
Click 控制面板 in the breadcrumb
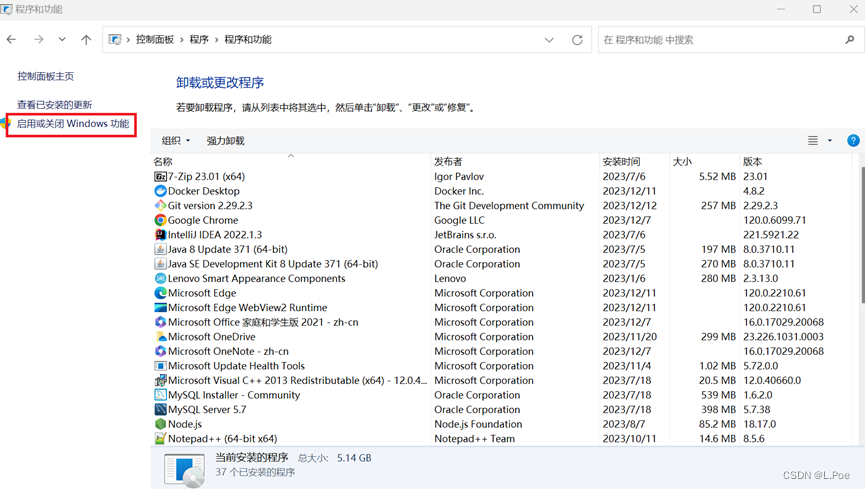point(155,40)
